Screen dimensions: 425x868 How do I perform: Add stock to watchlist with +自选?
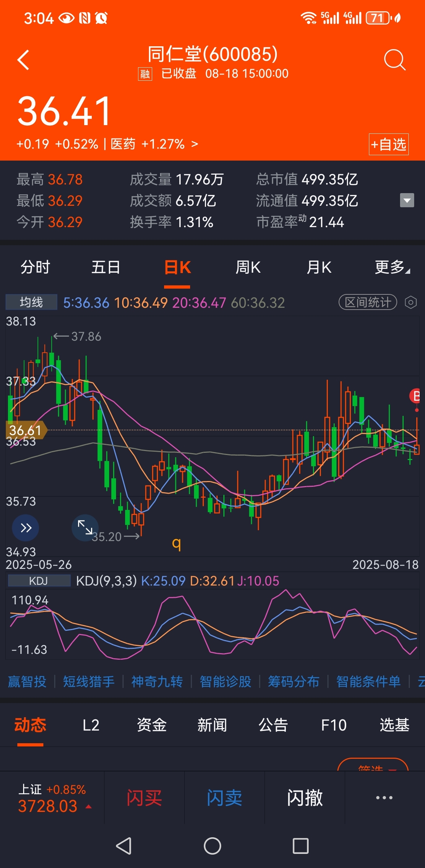pyautogui.click(x=388, y=144)
